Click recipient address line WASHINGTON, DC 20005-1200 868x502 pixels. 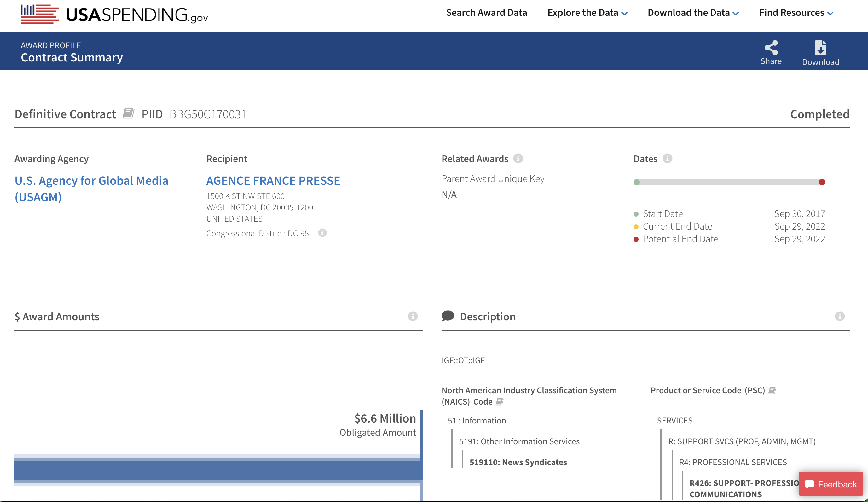[259, 207]
